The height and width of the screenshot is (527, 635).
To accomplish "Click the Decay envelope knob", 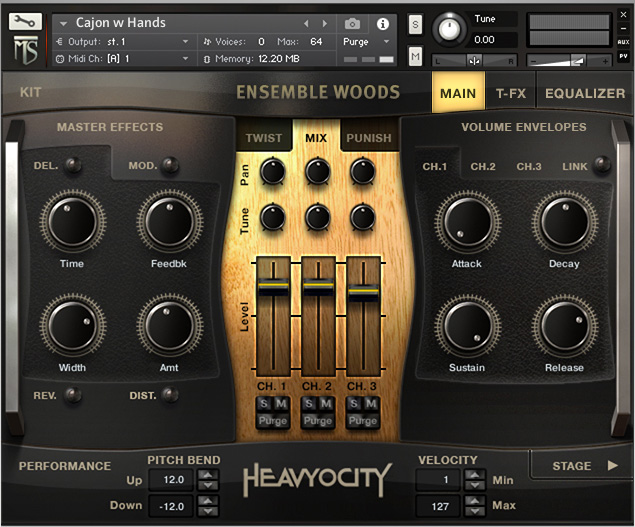I will tap(565, 222).
